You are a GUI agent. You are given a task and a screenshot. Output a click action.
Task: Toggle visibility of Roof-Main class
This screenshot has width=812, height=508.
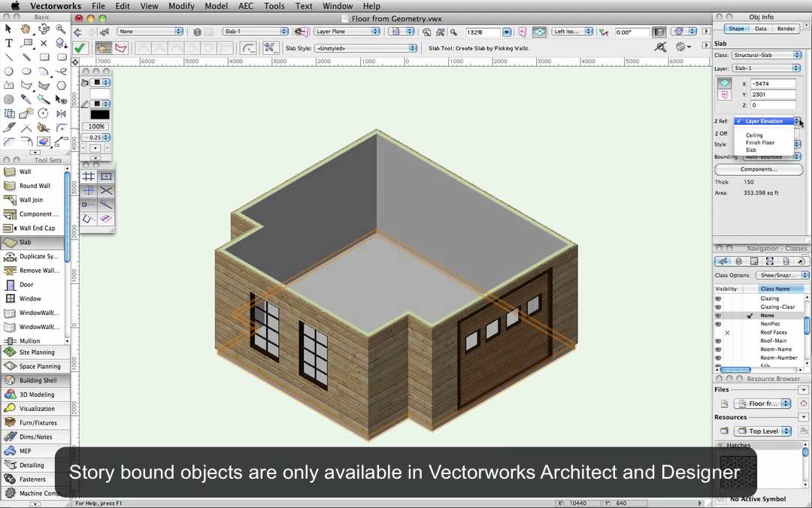pos(718,340)
